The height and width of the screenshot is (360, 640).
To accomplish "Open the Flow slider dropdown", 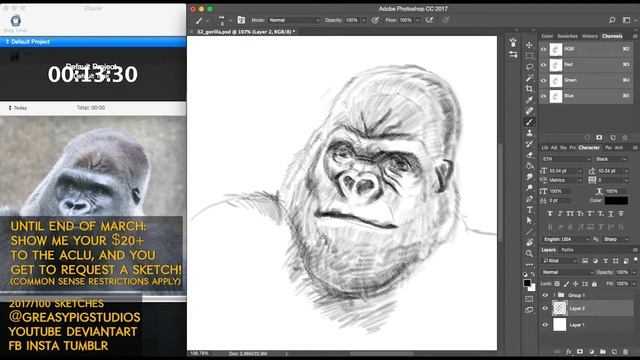I will [x=417, y=20].
